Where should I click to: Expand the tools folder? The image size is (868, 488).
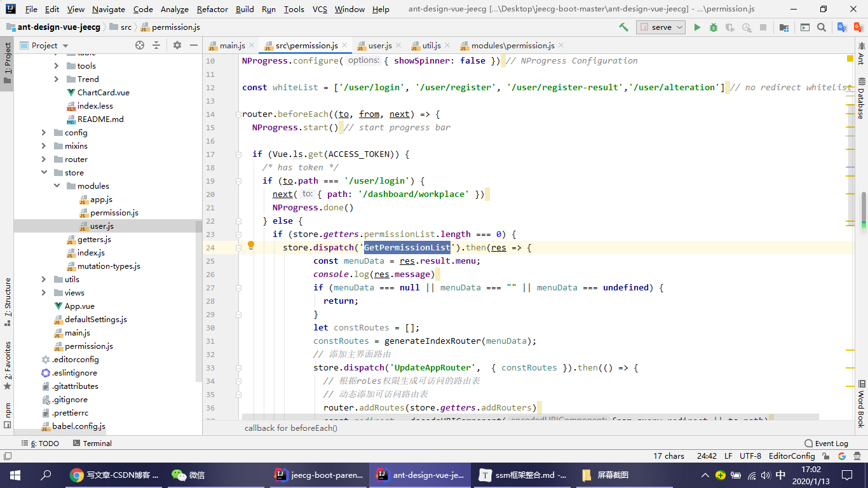[x=56, y=65]
